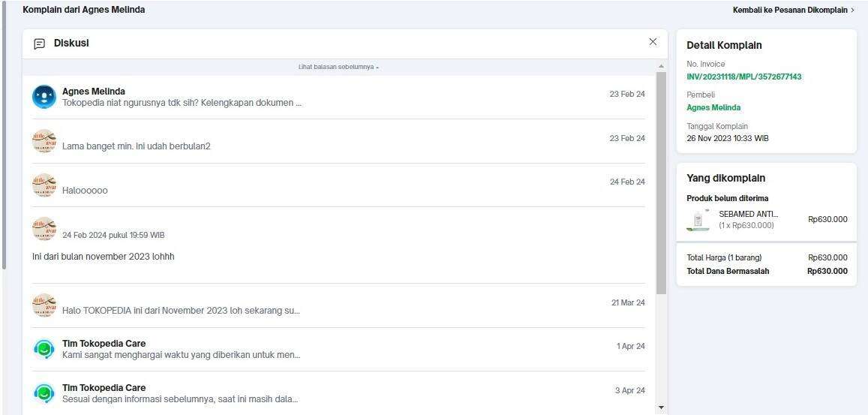Click Tim Tokopedia Care avatar for 1 Apr

[44, 350]
